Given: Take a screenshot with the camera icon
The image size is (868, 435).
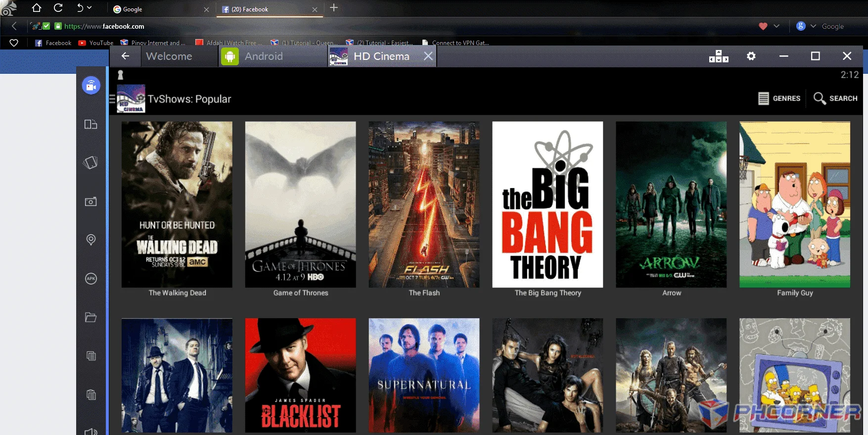Looking at the screenshot, I should (91, 201).
